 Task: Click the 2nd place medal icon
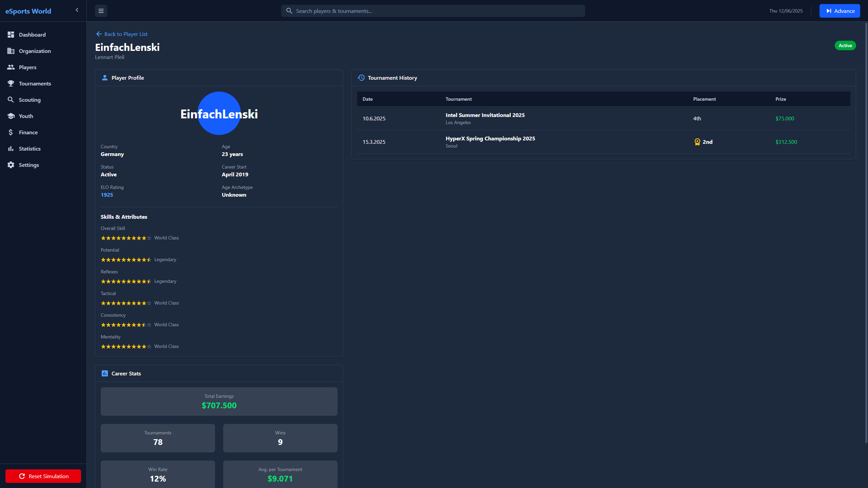(697, 142)
